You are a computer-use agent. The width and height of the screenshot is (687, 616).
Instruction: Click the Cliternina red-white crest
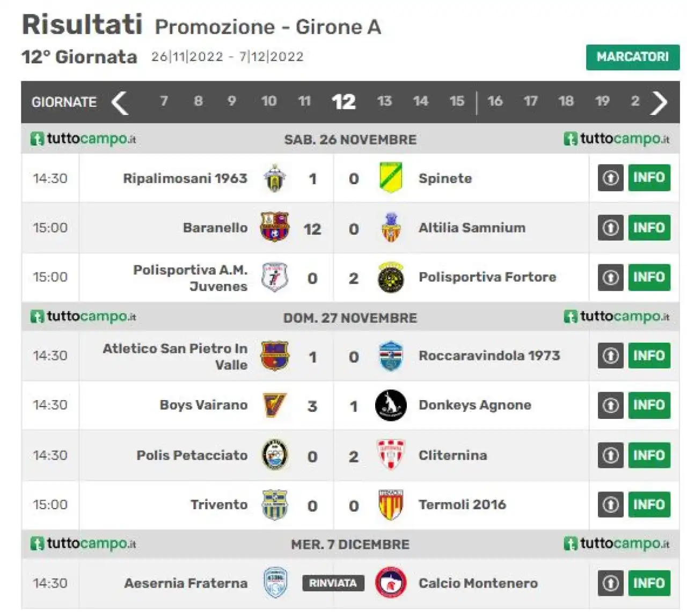pos(391,455)
